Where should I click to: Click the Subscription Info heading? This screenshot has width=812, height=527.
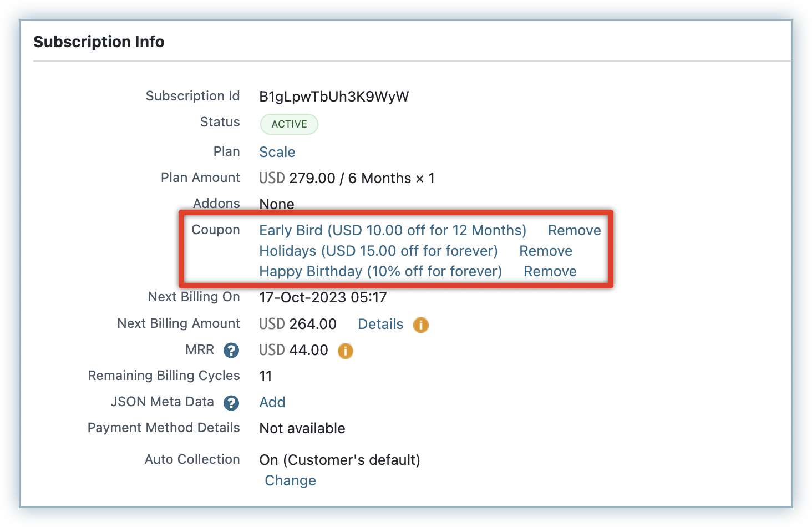[99, 42]
